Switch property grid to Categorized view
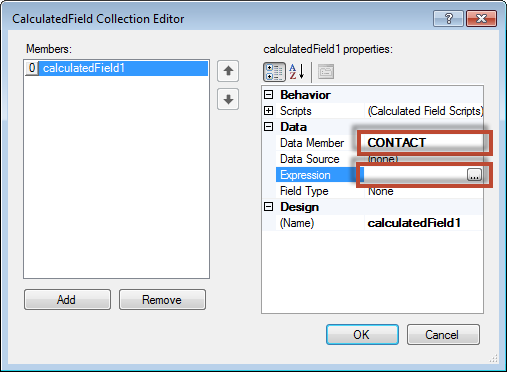This screenshot has width=507, height=372. click(x=274, y=72)
